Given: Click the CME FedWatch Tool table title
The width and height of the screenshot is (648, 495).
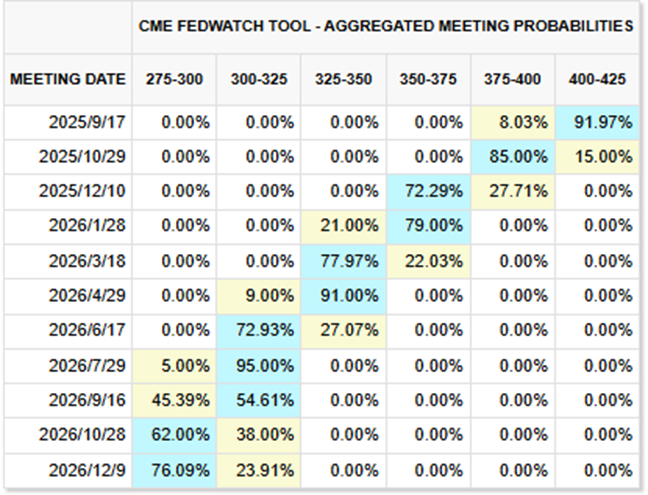Looking at the screenshot, I should click(x=384, y=26).
